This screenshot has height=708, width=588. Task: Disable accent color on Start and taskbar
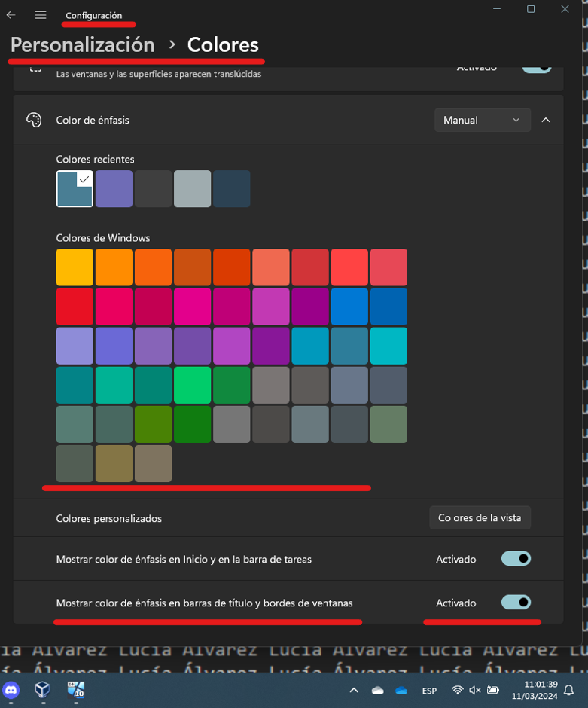(x=516, y=559)
